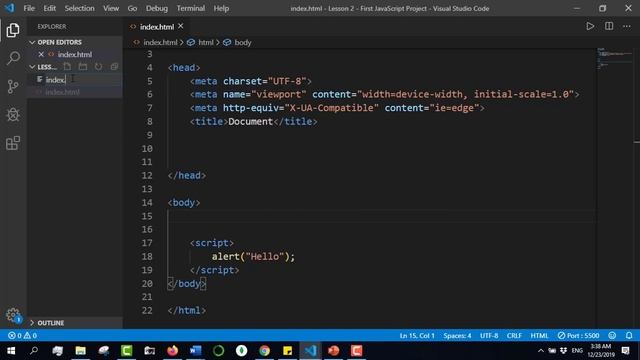Select the index.html editor tab

[157, 27]
